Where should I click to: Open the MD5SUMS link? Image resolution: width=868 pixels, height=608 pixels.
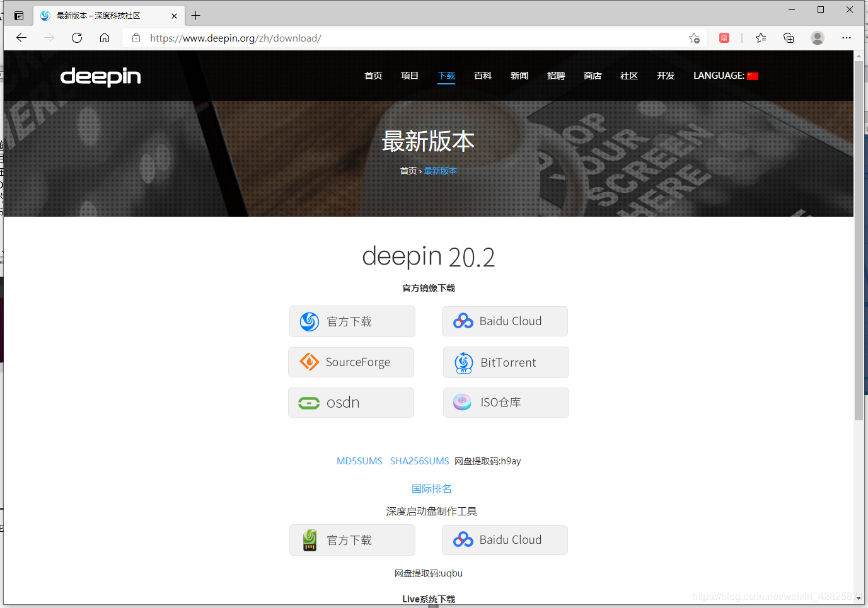coord(359,461)
